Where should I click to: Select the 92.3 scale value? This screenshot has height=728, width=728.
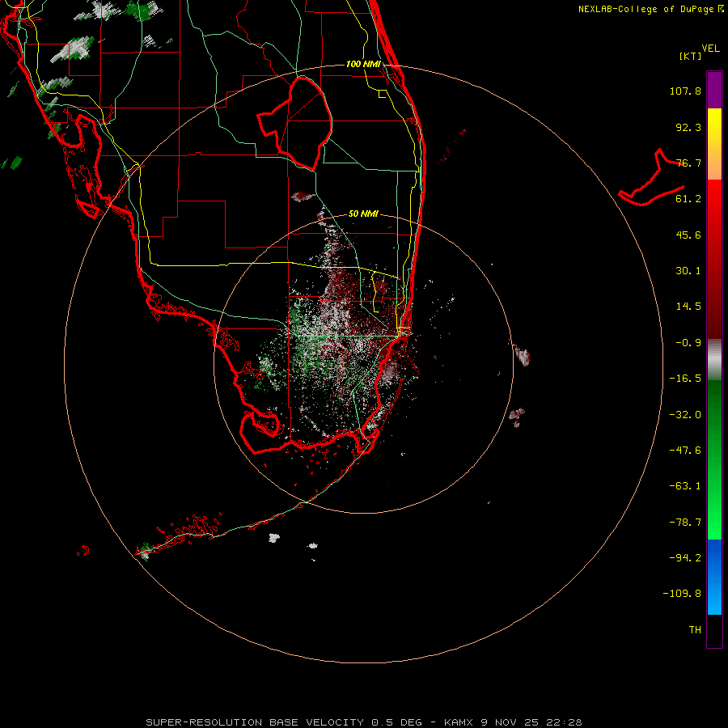point(688,127)
